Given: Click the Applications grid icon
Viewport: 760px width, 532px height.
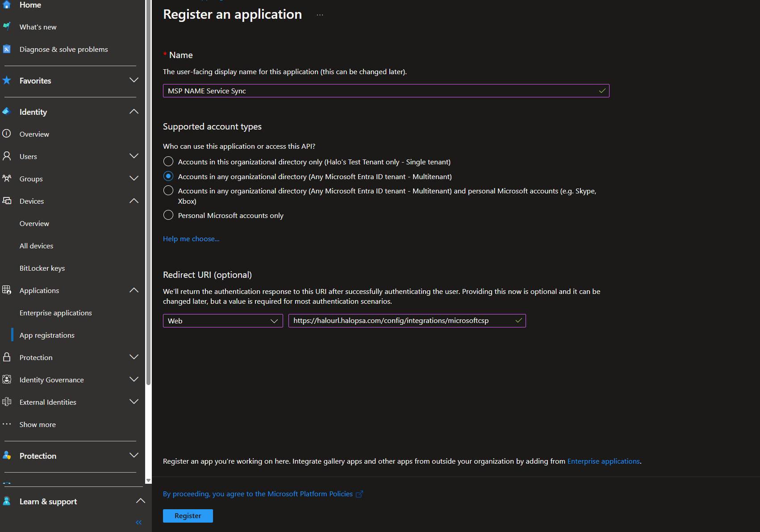Looking at the screenshot, I should click(x=7, y=290).
